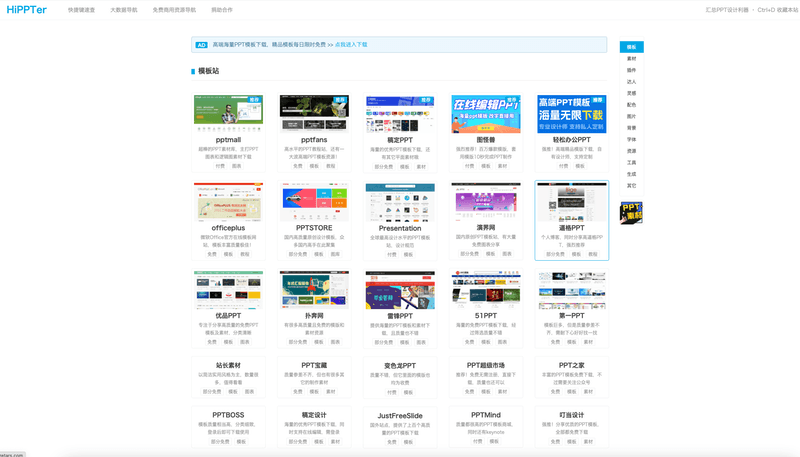The image size is (800, 457).
Task: Open the 51PPT site thumbnail
Action: click(x=486, y=290)
